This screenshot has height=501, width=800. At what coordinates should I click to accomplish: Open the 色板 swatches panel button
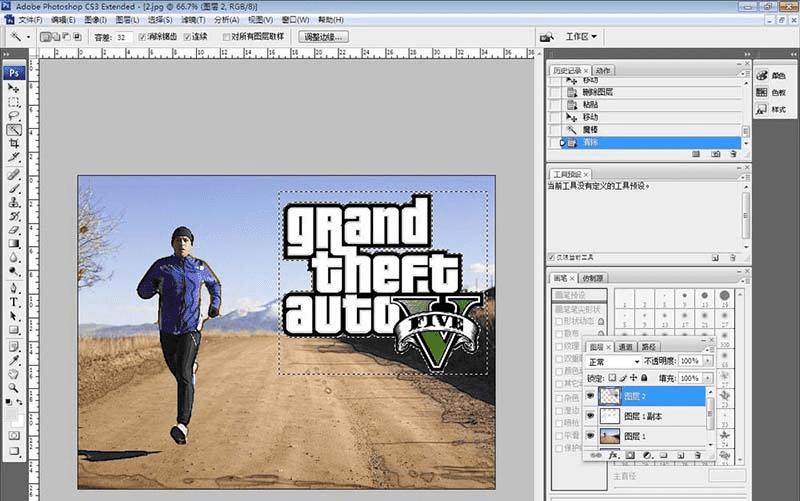[x=771, y=92]
